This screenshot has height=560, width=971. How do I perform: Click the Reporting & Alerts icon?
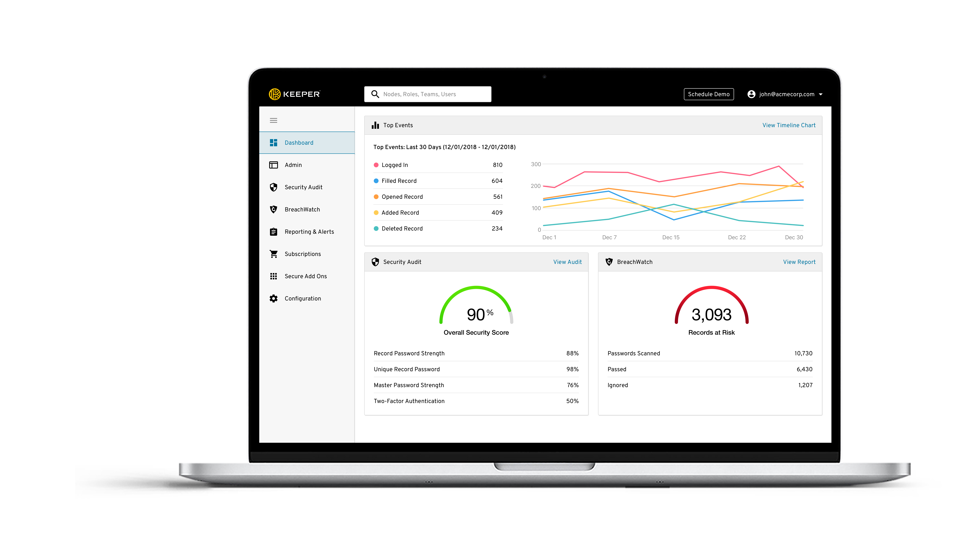point(274,231)
